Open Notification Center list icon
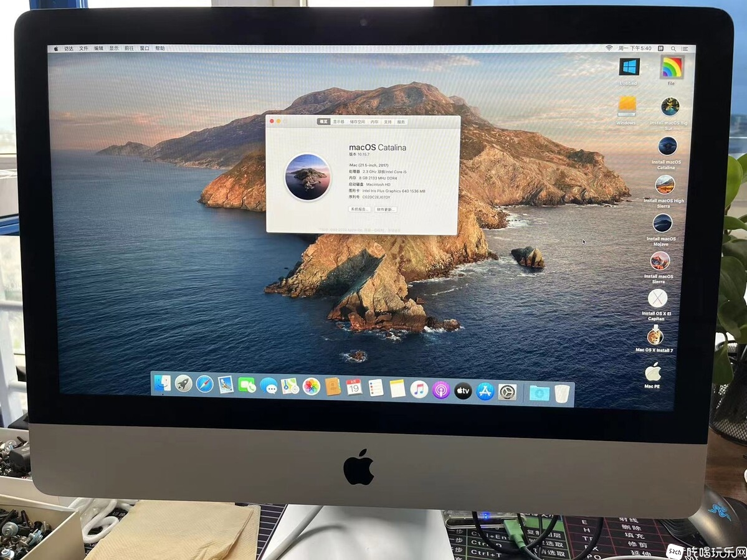747x560 pixels. (685, 49)
